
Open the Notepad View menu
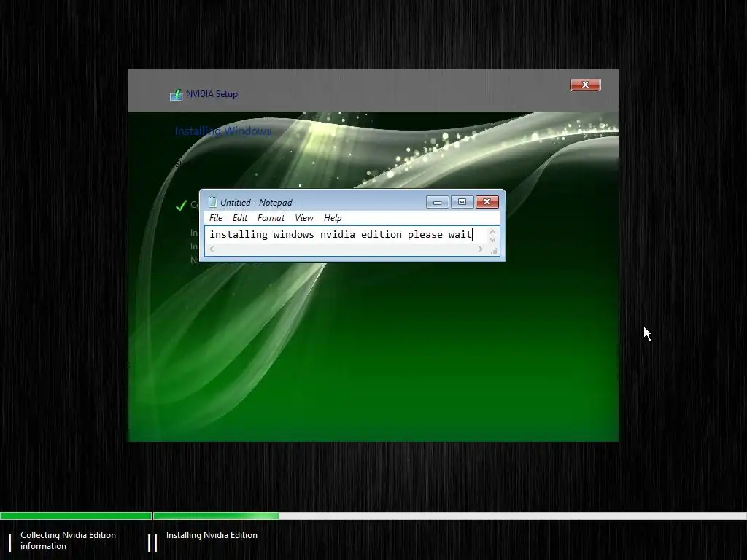tap(304, 217)
